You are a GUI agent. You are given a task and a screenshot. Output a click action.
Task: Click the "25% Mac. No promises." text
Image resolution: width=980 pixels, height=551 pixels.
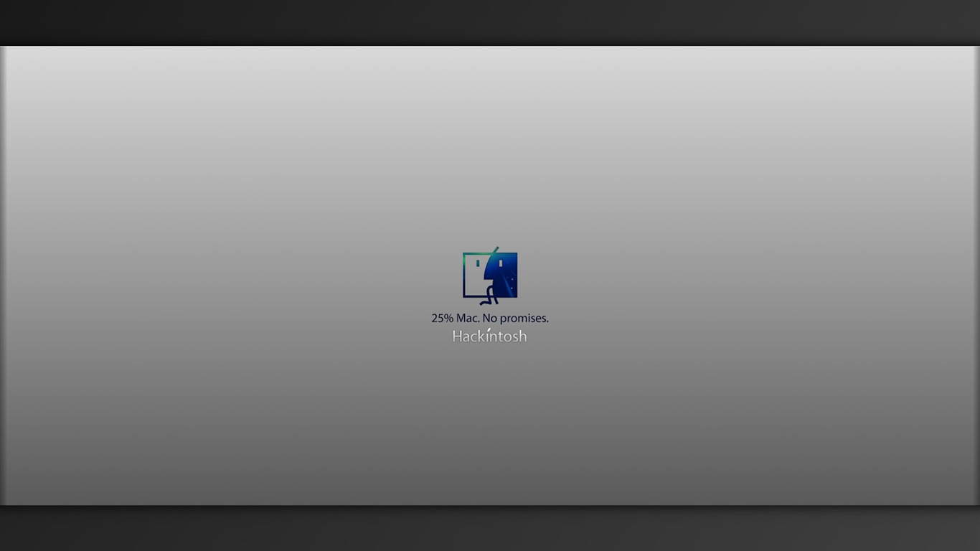tap(490, 318)
